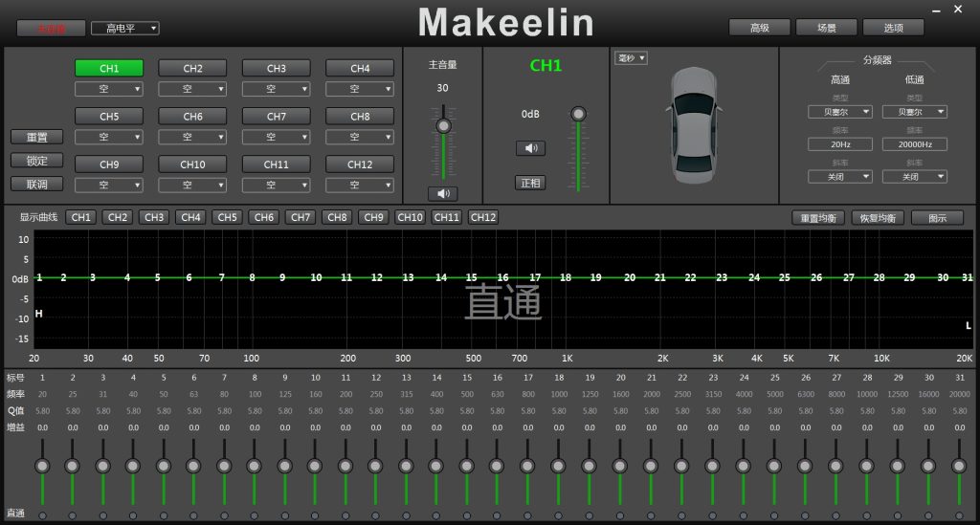Open the 空 dropdown under CH4
Image resolution: width=980 pixels, height=525 pixels.
coord(360,89)
